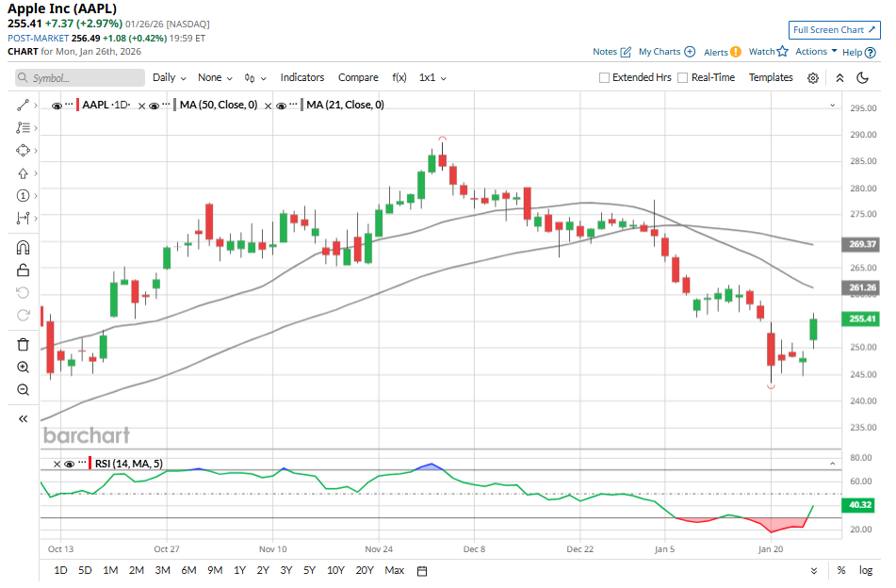Open the 1x1 grid layout dropdown
Viewport: 896px width, 588px height.
click(432, 77)
